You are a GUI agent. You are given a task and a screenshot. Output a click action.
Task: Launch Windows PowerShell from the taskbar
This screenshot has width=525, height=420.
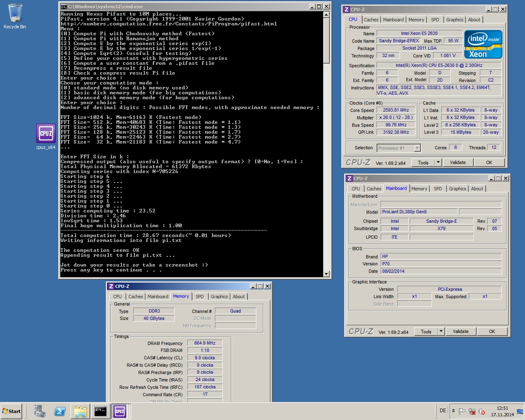[x=60, y=411]
